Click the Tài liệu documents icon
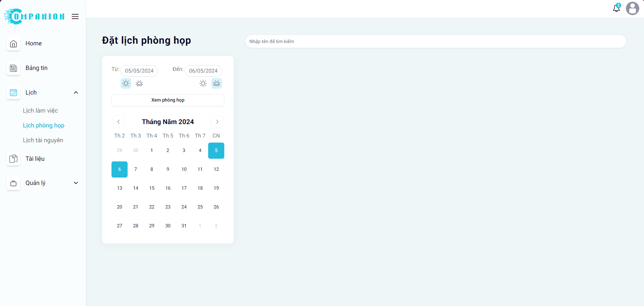The image size is (644, 306). pos(13,159)
